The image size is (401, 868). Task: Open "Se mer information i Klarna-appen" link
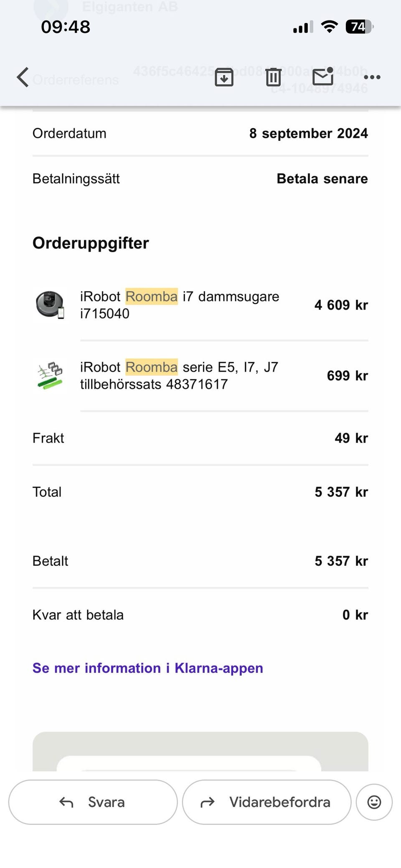point(148,668)
